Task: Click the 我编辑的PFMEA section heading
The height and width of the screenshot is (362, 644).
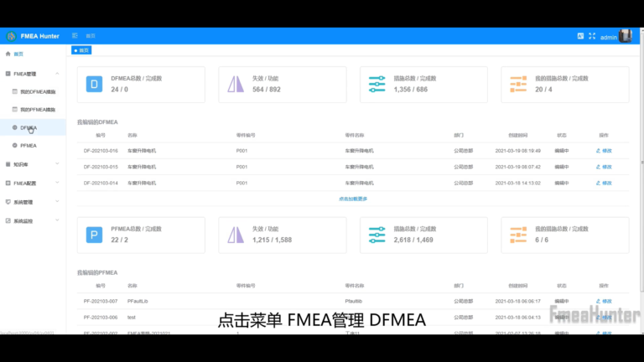Action: point(97,272)
